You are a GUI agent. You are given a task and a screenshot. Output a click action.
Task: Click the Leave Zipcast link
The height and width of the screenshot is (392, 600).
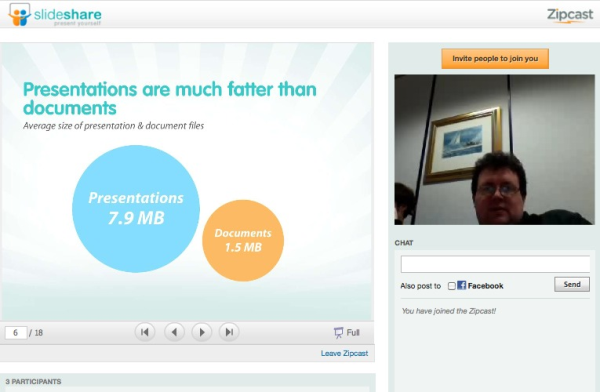point(344,353)
